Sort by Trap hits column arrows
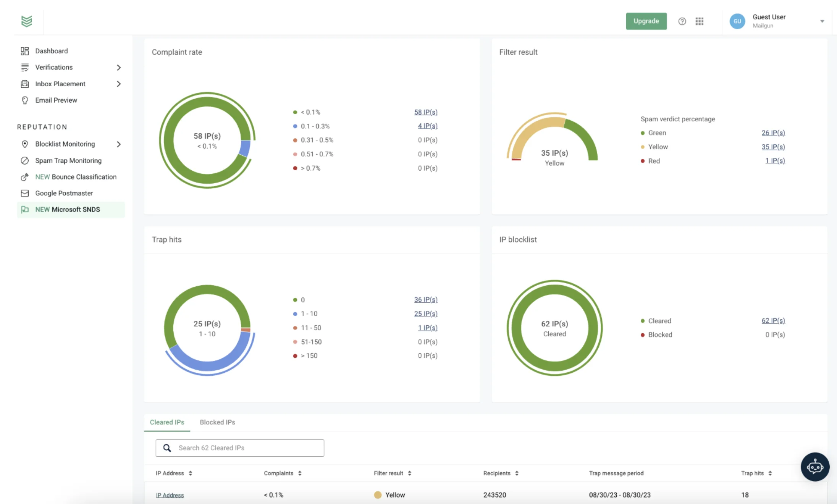 [770, 473]
